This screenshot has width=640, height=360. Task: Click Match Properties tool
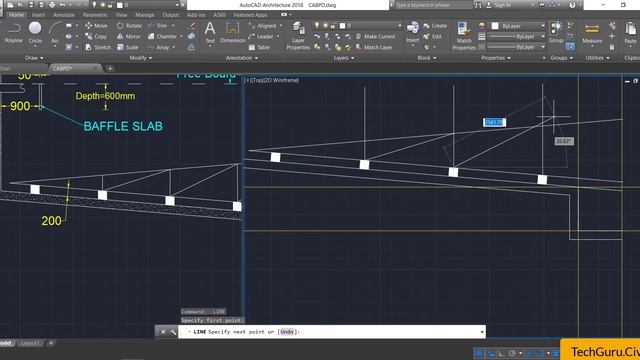[464, 36]
